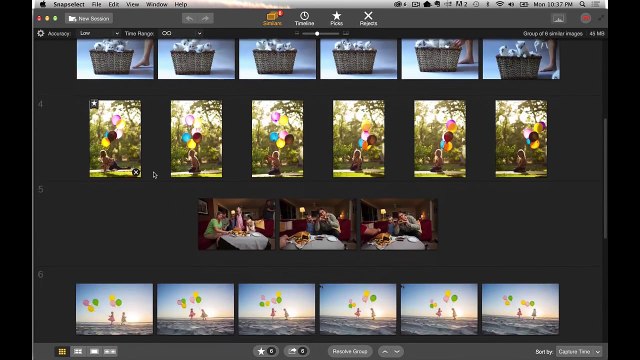The width and height of the screenshot is (640, 360).
Task: Click the "Group of 6 similar images" status text
Action: click(553, 33)
